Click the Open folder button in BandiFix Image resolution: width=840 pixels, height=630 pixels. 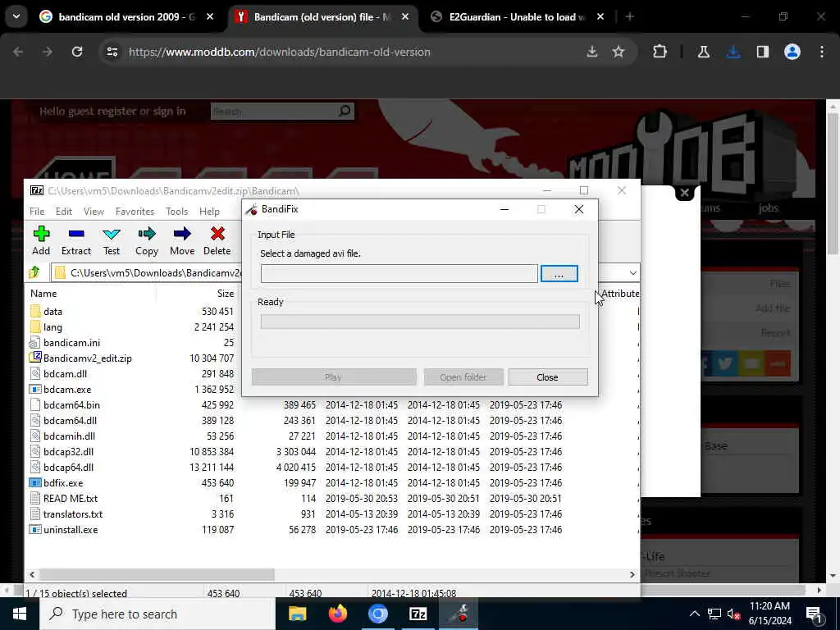[x=463, y=377]
